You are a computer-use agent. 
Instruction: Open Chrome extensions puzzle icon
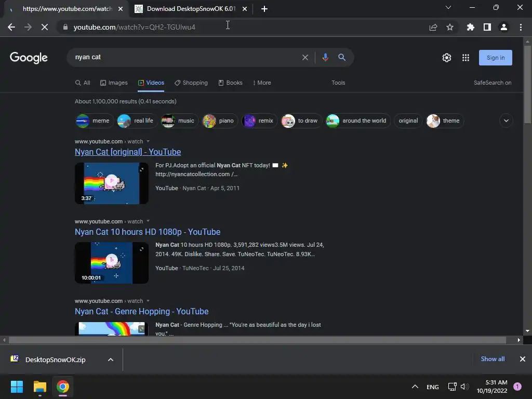click(x=470, y=27)
